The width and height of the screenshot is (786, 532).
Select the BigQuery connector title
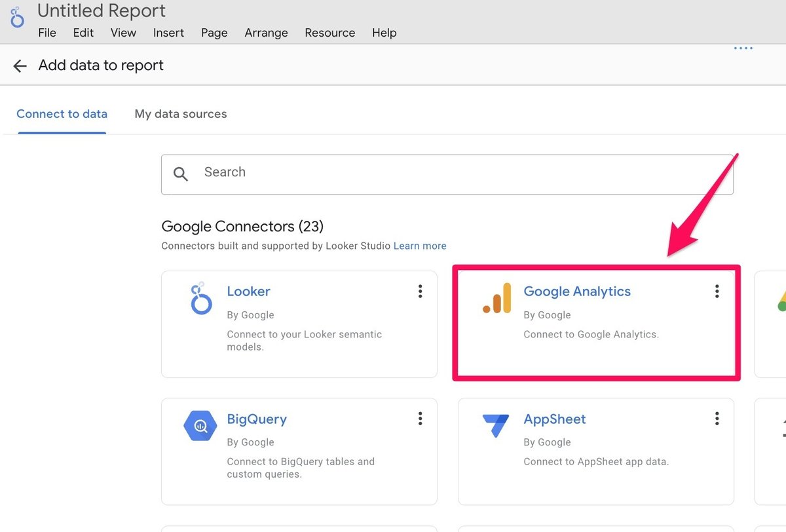tap(257, 419)
